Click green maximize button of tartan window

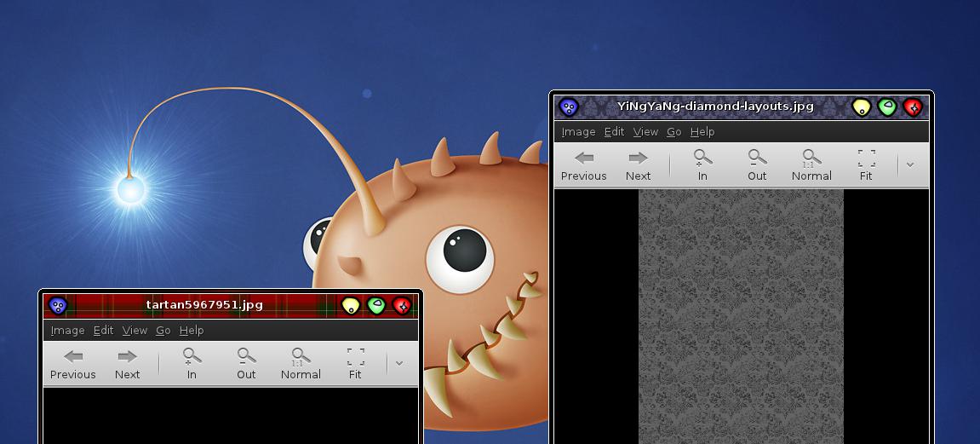point(376,306)
